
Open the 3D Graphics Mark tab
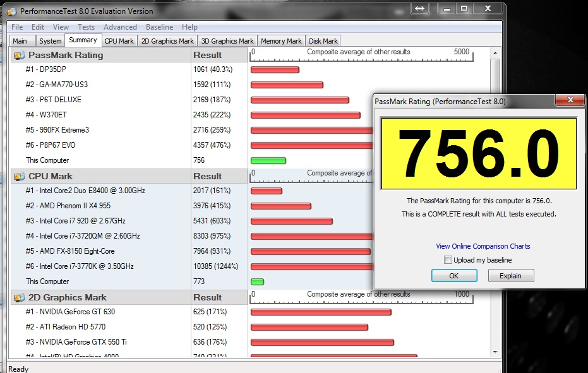click(x=227, y=41)
